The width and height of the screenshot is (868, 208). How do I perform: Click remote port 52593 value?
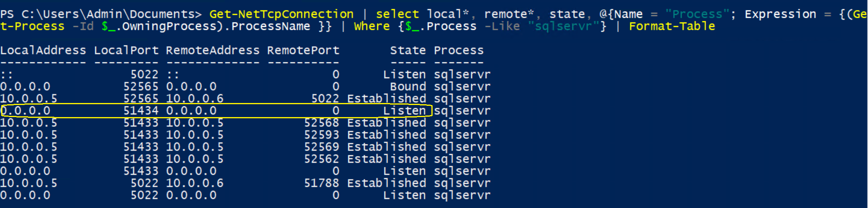pyautogui.click(x=322, y=135)
